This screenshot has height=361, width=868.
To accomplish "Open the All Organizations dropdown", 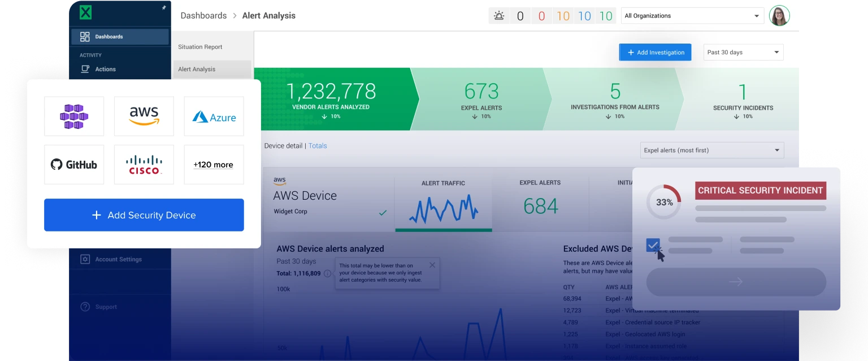I will (x=692, y=16).
